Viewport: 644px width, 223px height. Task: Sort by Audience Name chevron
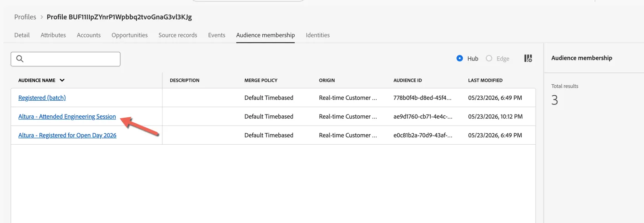(62, 80)
